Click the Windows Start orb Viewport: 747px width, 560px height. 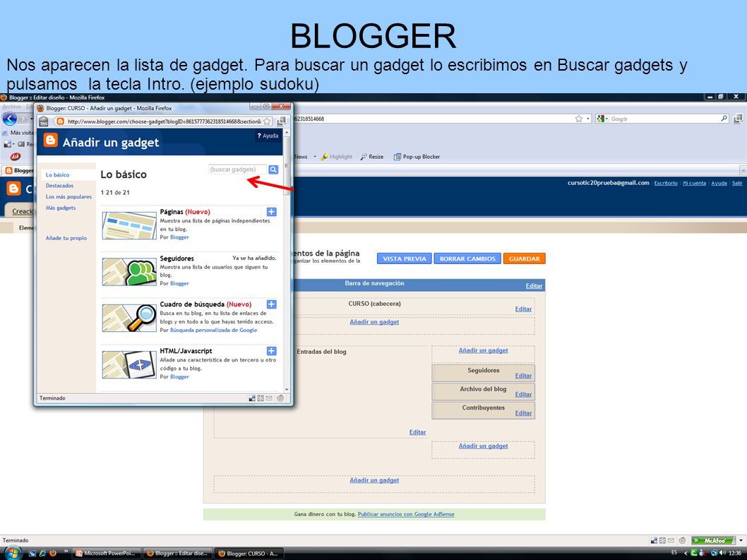coord(13,554)
